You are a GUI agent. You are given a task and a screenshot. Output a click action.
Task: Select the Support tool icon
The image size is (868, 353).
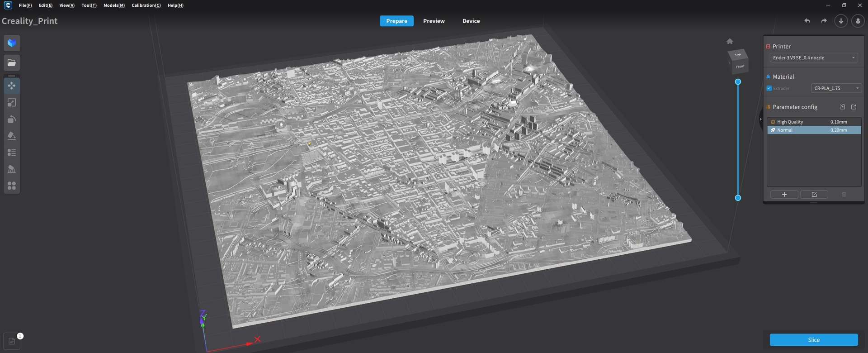pyautogui.click(x=12, y=169)
